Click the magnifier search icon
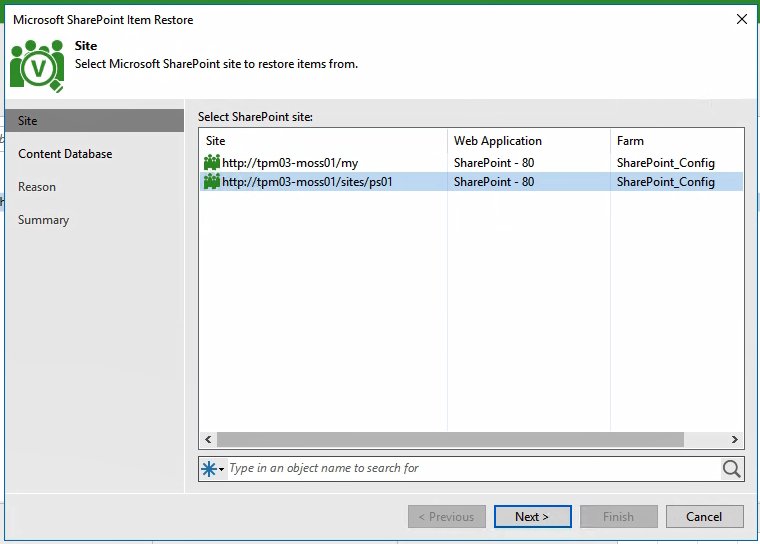Image resolution: width=760 pixels, height=544 pixels. pos(731,469)
